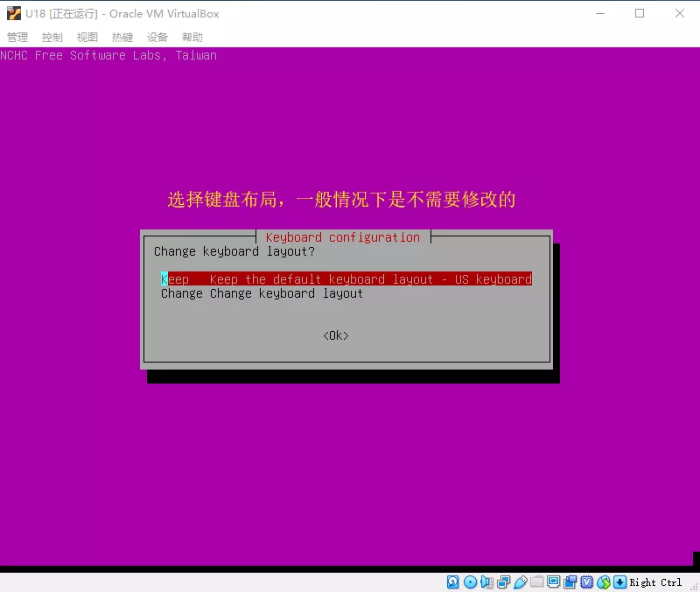Open the 控制 menu
This screenshot has width=700, height=592.
[x=52, y=37]
